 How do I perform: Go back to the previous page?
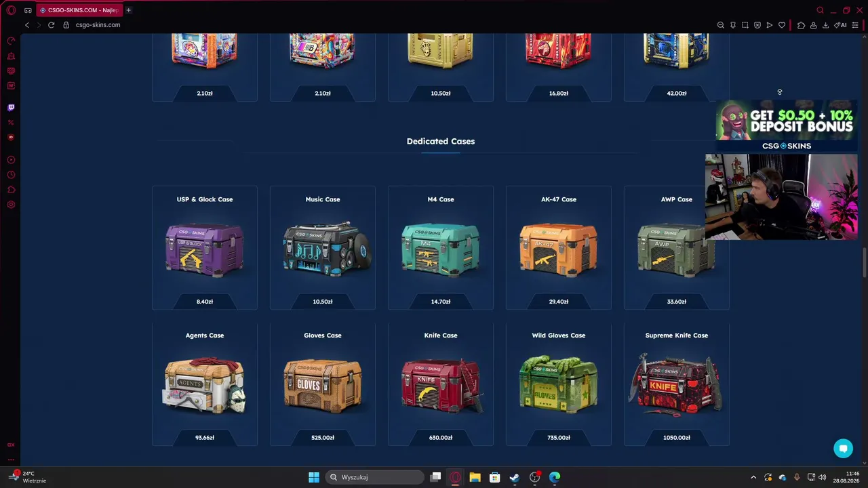coord(27,25)
